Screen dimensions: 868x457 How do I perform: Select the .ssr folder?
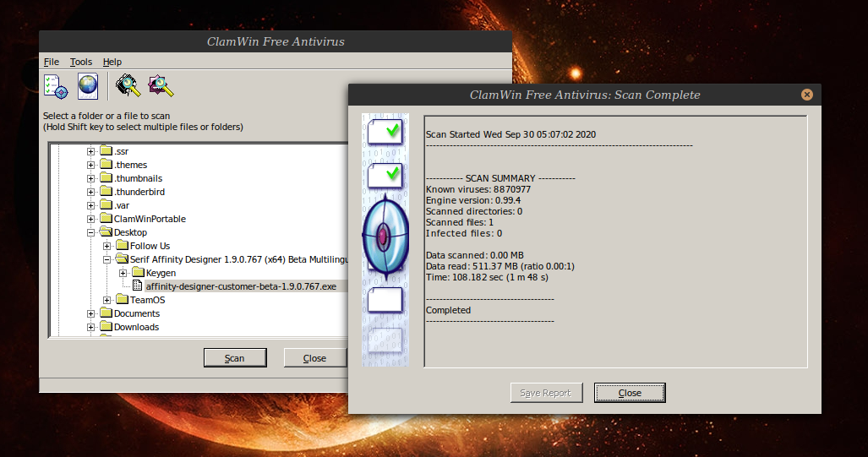(121, 151)
